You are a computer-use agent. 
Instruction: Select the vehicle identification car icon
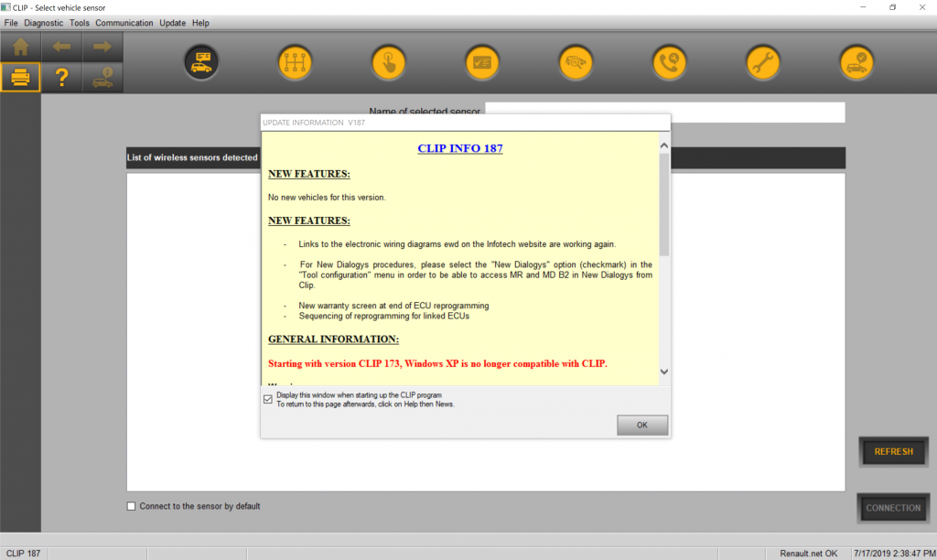[x=201, y=62]
